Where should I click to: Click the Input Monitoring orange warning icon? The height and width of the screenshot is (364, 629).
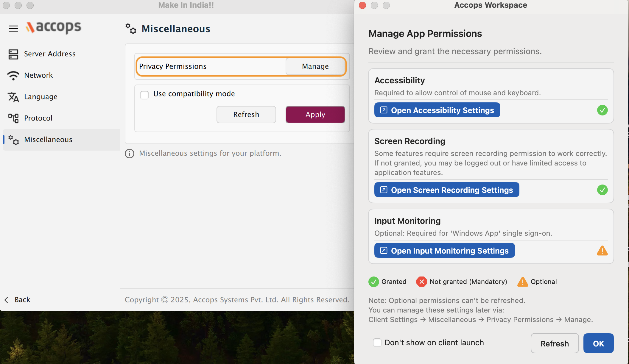pos(602,251)
